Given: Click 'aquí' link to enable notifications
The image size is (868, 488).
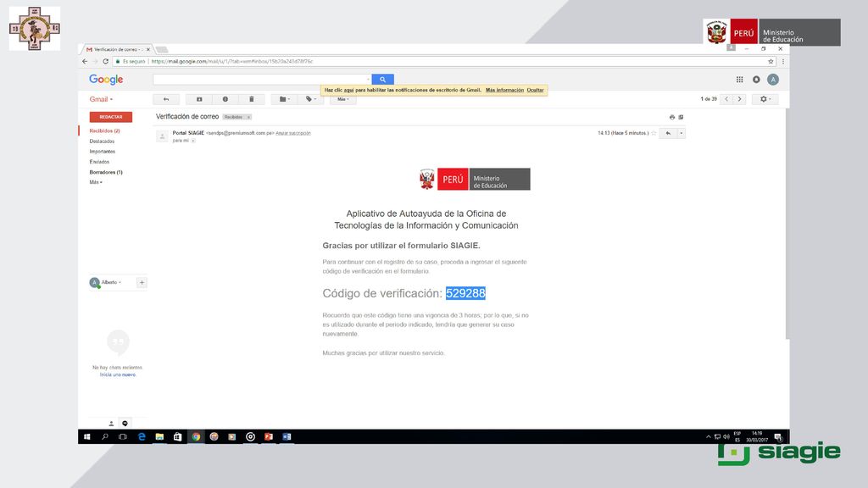Looking at the screenshot, I should [x=348, y=90].
